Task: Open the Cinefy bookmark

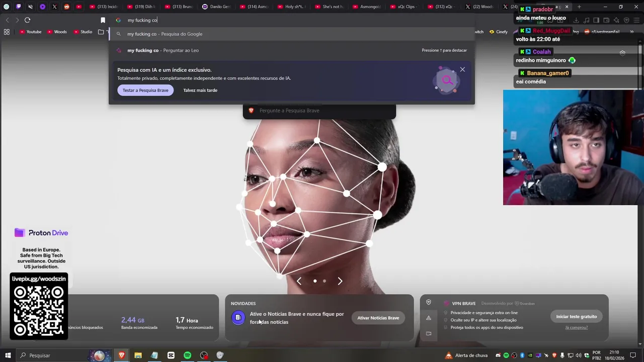Action: click(x=499, y=32)
